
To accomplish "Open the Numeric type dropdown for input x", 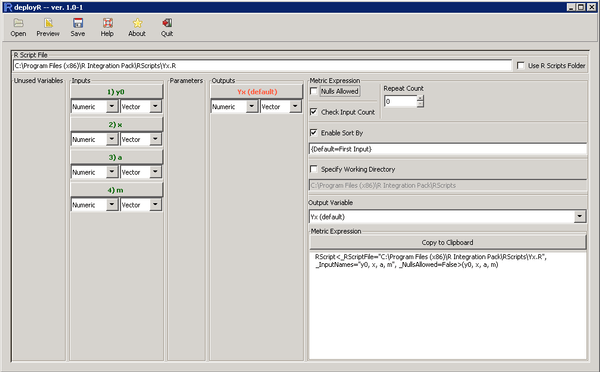I will (x=112, y=139).
